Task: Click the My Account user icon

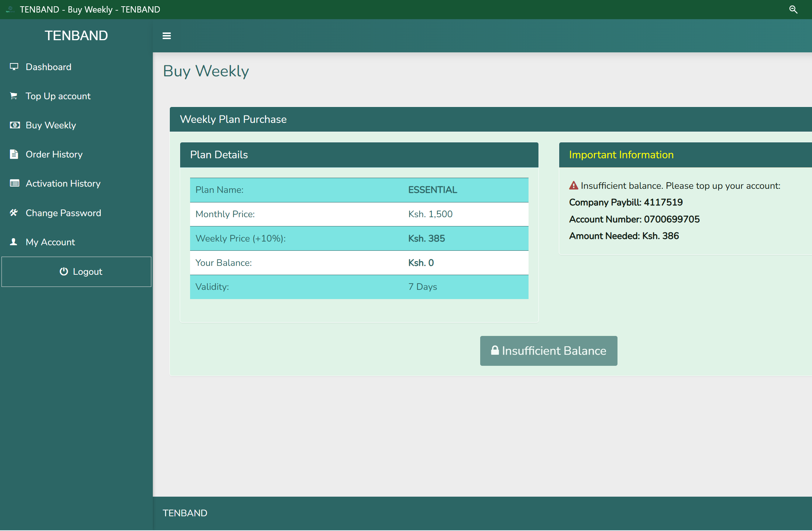Action: 14,242
